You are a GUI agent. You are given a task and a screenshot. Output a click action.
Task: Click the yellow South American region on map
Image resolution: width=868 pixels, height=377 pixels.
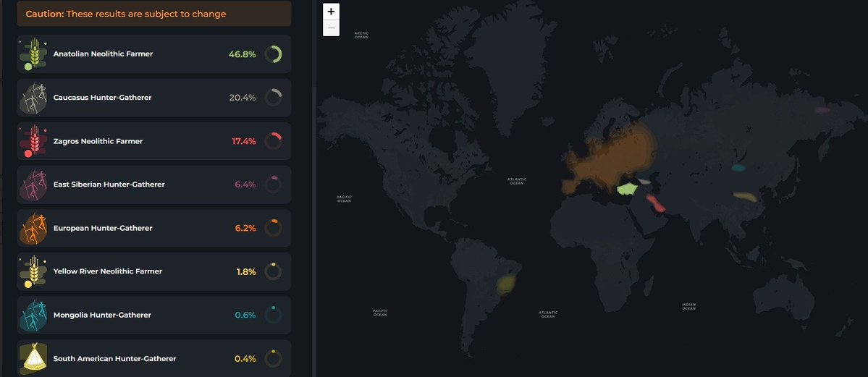click(x=506, y=284)
